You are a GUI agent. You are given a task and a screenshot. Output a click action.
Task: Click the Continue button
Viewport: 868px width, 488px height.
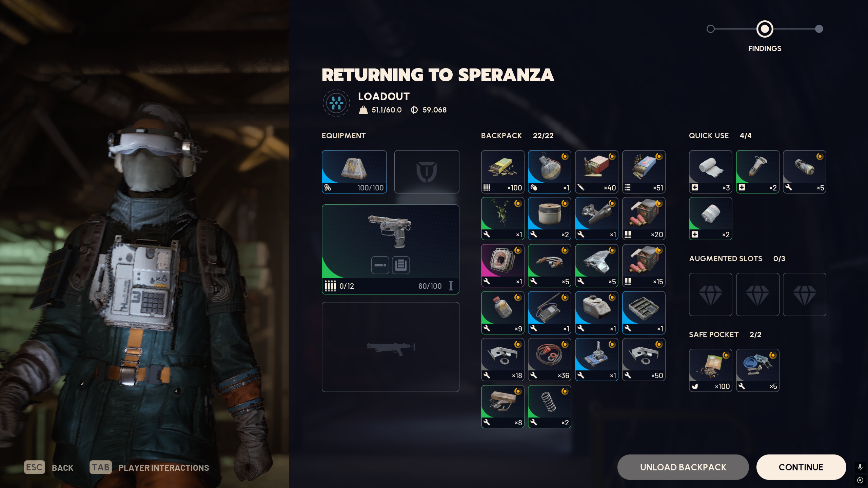801,467
